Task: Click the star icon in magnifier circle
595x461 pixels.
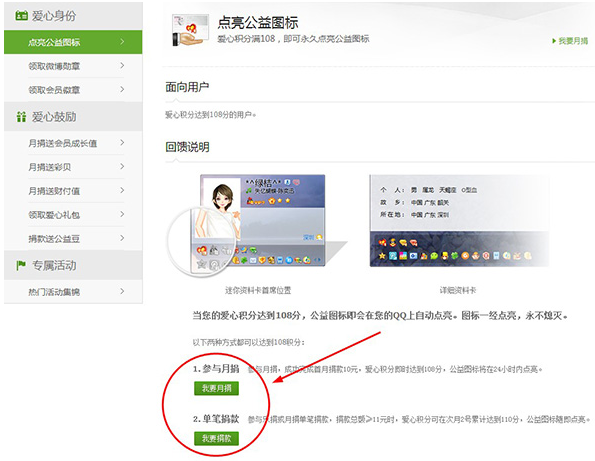Action: (201, 264)
